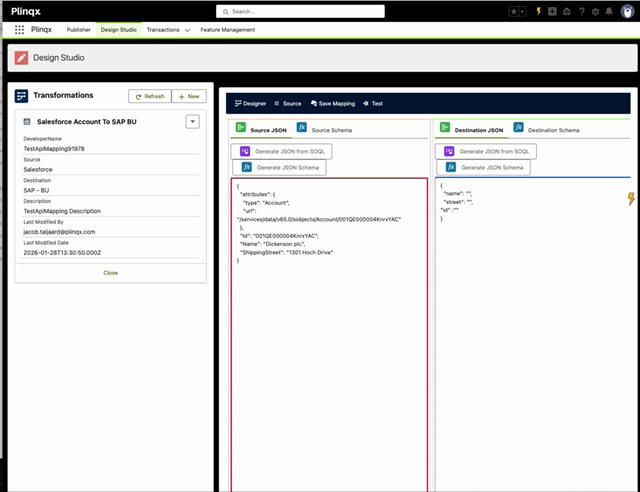Switch to the Destination Schema tab
This screenshot has height=492, width=640.
pyautogui.click(x=553, y=130)
